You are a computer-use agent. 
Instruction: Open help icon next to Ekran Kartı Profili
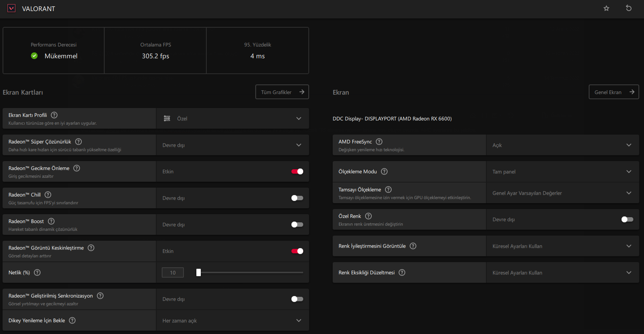(54, 115)
